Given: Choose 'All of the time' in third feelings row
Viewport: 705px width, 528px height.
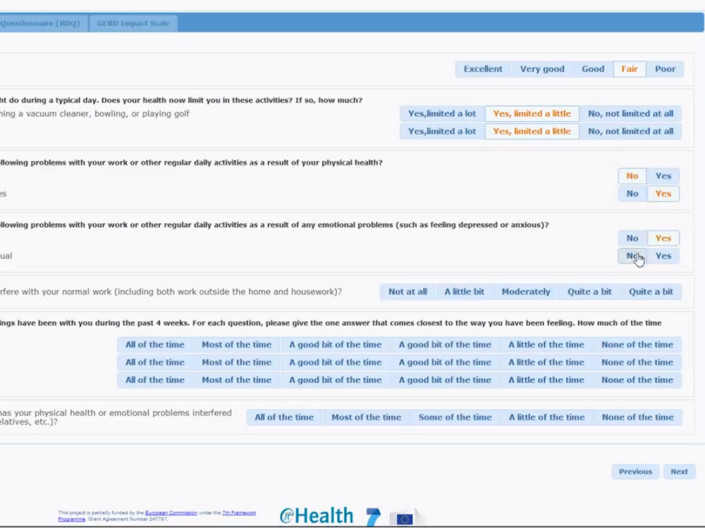Looking at the screenshot, I should click(x=155, y=380).
